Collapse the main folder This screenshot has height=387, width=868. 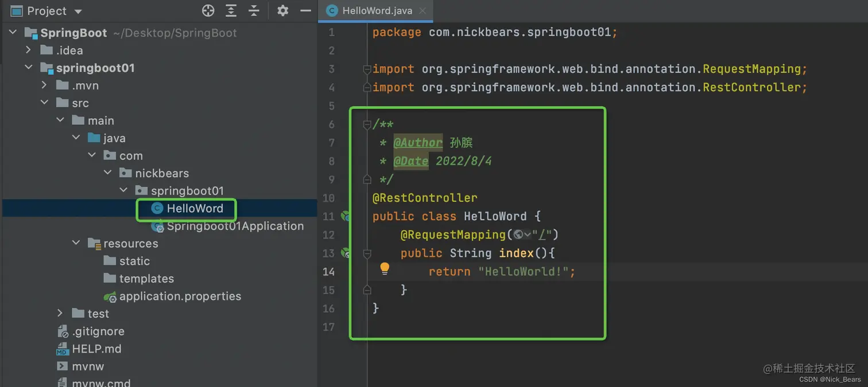coord(60,120)
